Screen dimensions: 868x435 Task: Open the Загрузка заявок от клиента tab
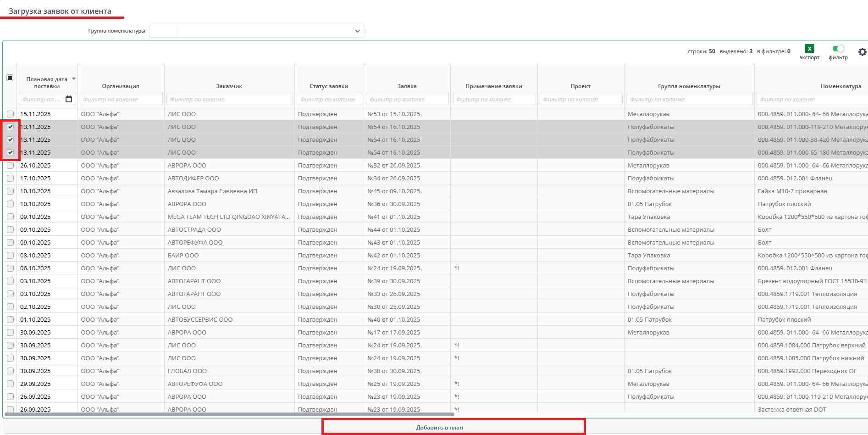tap(60, 11)
